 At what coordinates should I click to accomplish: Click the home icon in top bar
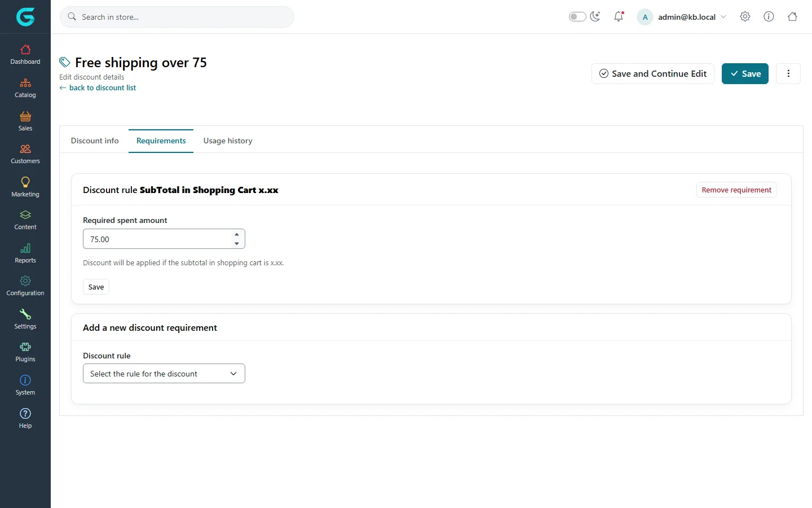tap(792, 17)
